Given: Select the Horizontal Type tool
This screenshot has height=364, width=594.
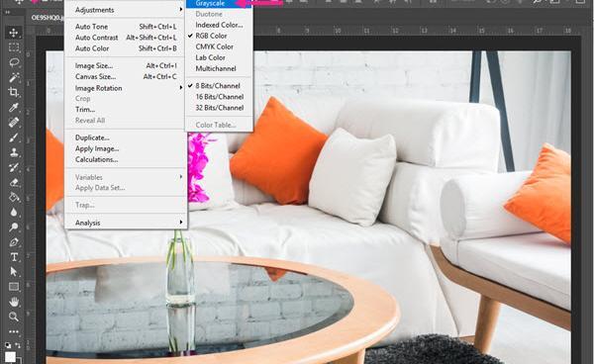Looking at the screenshot, I should point(14,257).
